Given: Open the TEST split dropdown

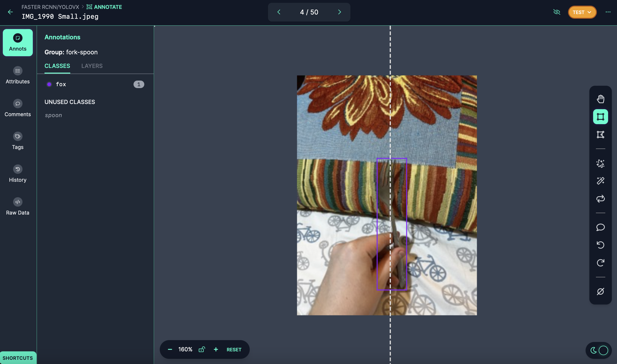Looking at the screenshot, I should 582,12.
